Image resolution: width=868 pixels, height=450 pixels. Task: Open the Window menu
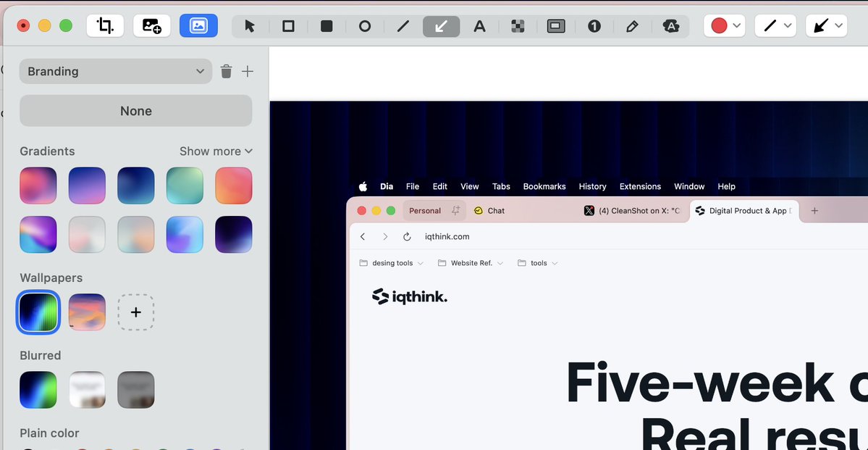[x=689, y=187]
